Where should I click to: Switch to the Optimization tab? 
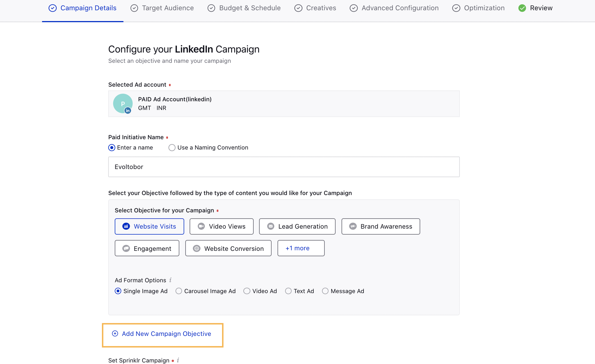(478, 8)
